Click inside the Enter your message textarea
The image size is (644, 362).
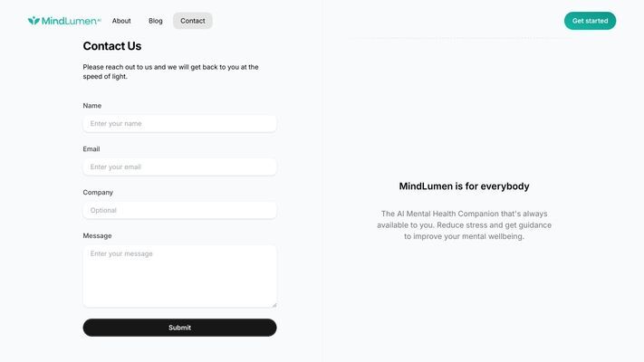179,276
